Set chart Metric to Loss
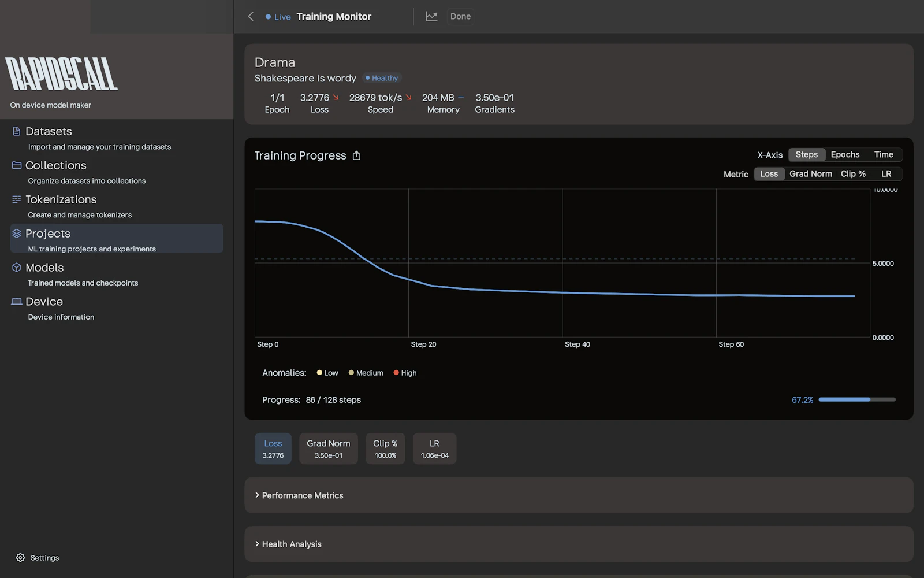924x578 pixels. click(x=769, y=174)
